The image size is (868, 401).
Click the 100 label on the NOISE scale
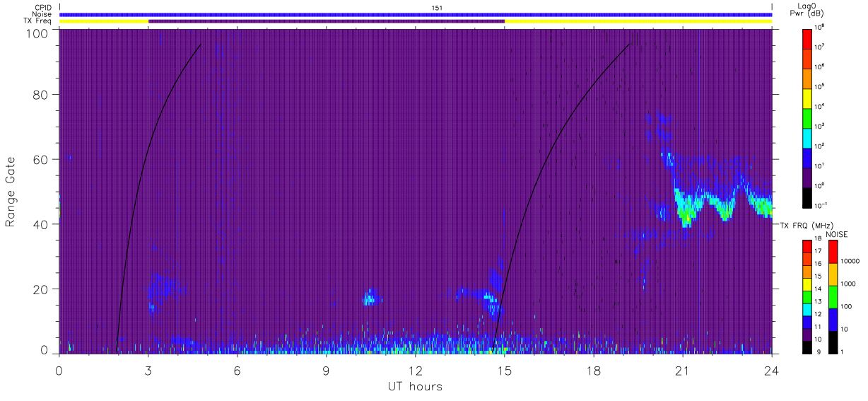tap(846, 307)
